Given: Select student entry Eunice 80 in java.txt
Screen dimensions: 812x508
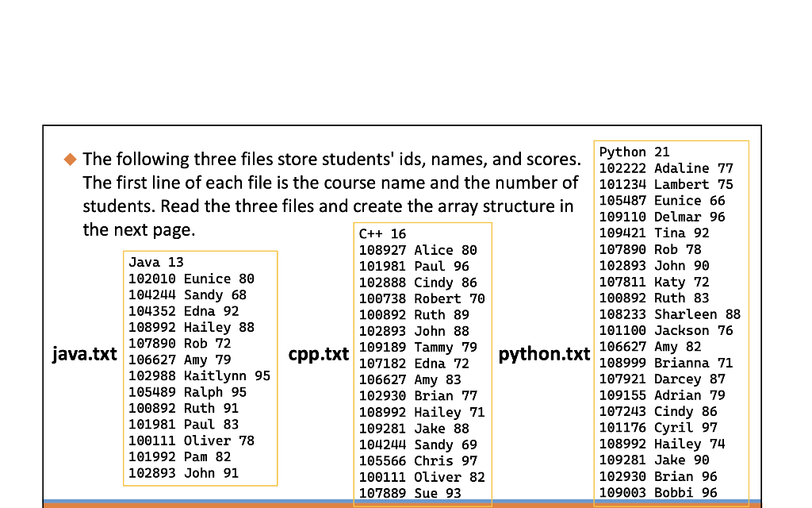Looking at the screenshot, I should pos(190,279).
